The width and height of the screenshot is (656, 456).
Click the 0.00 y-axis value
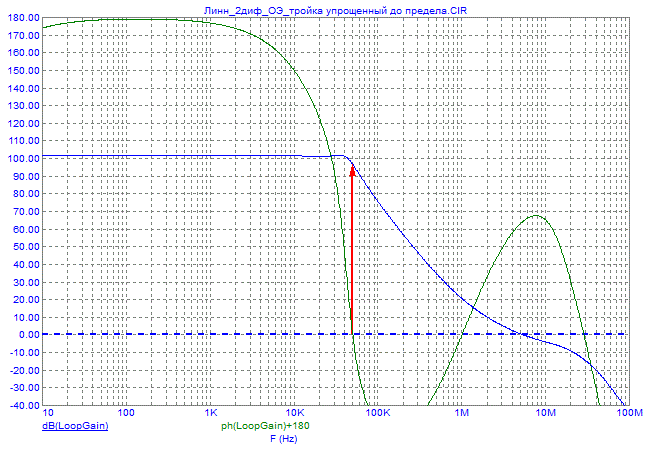[x=29, y=335]
